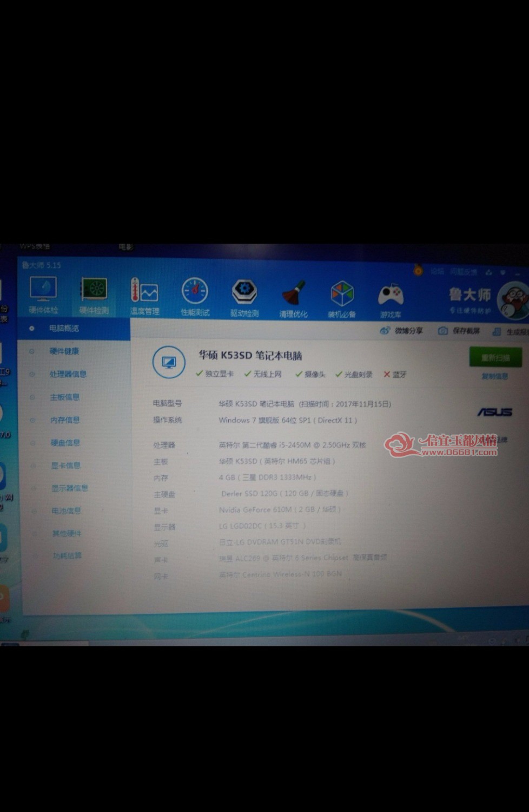Open 显卡信息 in the sidebar
Viewport: 529px width, 812px height.
[66, 465]
